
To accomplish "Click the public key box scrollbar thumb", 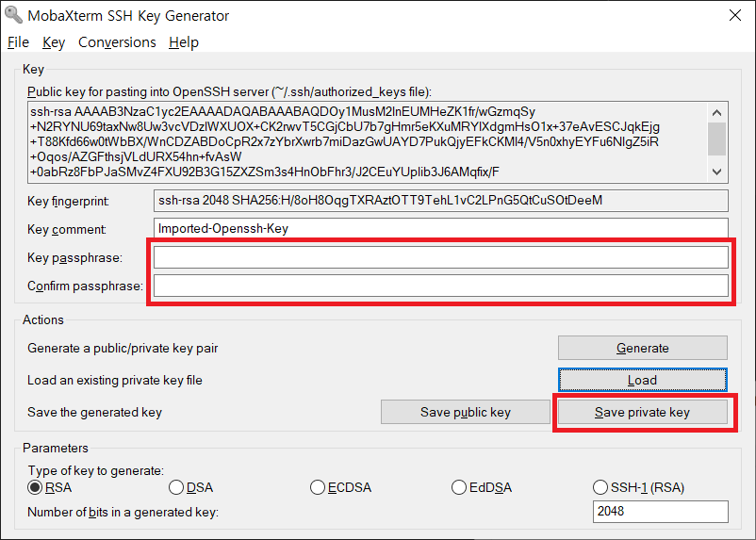I will point(717,139).
